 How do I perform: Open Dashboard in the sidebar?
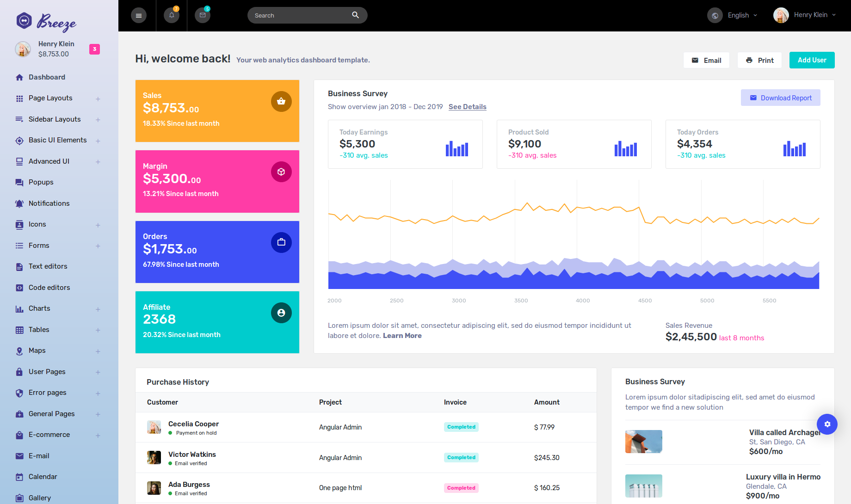47,77
